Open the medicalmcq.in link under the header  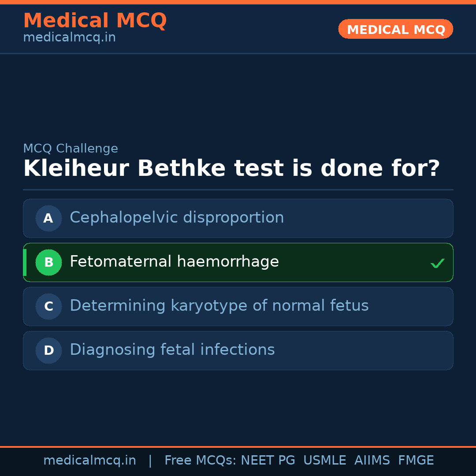pos(69,38)
